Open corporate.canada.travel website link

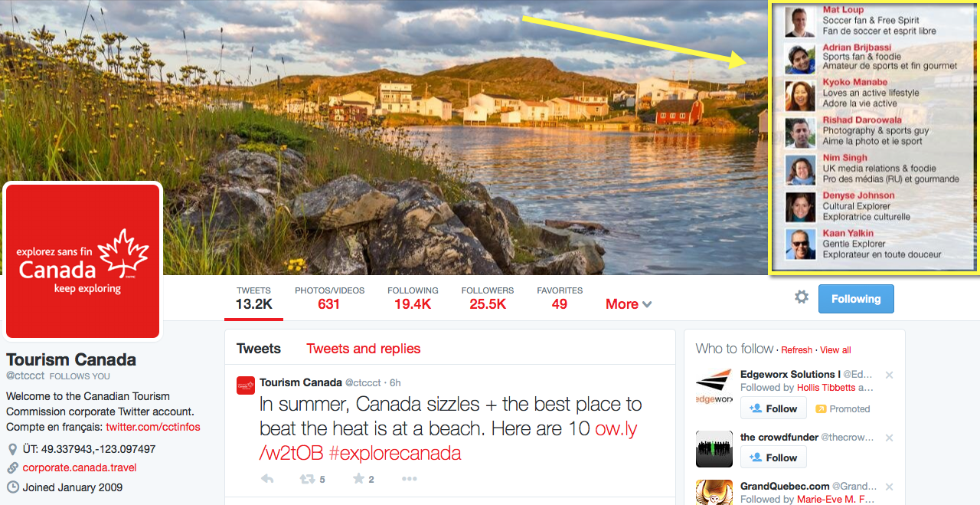pos(80,467)
